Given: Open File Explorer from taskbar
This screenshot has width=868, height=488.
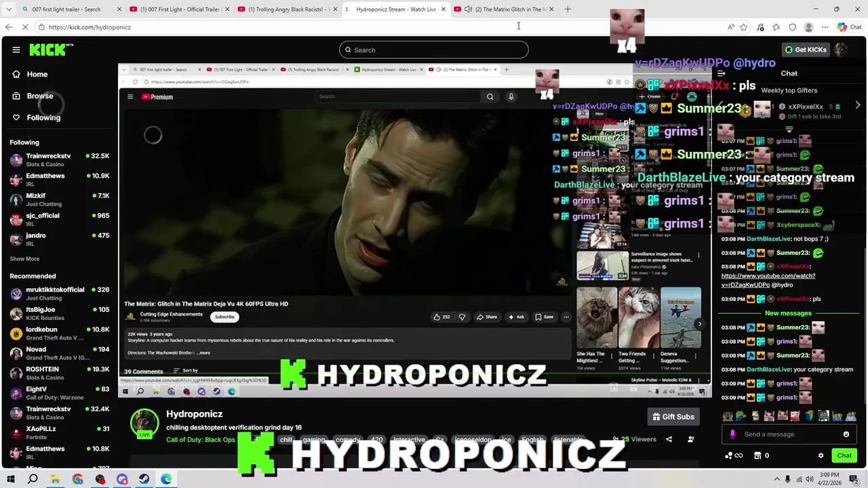Looking at the screenshot, I should [55, 479].
